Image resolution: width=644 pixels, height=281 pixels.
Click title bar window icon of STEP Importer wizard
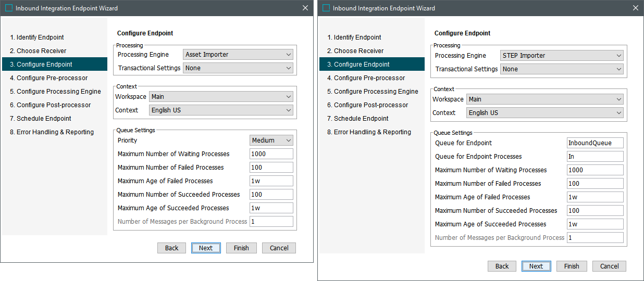(326, 8)
